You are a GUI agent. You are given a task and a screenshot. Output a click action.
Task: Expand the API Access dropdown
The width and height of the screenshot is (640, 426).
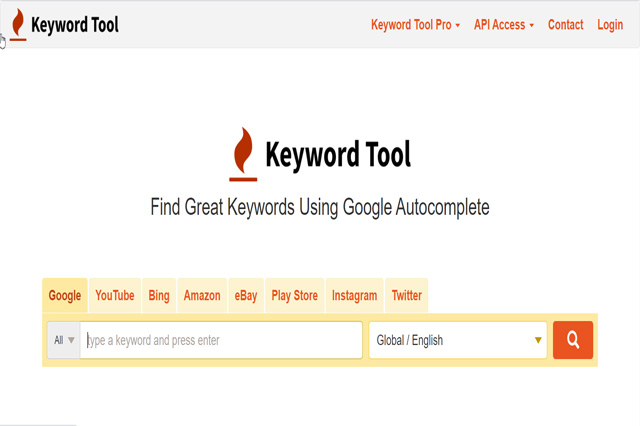tap(504, 25)
